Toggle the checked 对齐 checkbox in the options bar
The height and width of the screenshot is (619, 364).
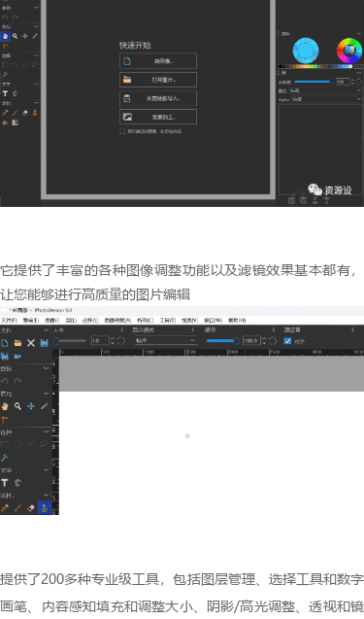pos(287,341)
